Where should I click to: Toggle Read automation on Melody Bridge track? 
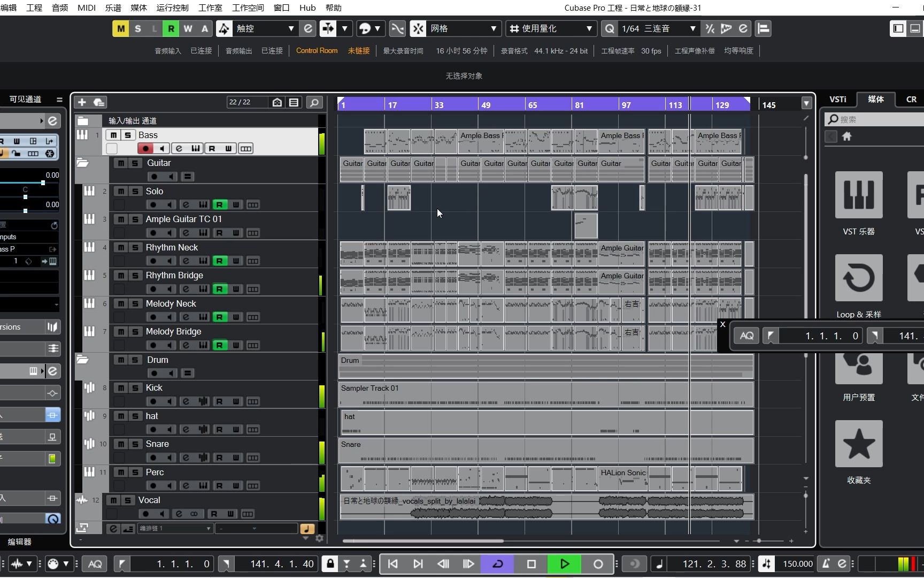[x=219, y=345]
